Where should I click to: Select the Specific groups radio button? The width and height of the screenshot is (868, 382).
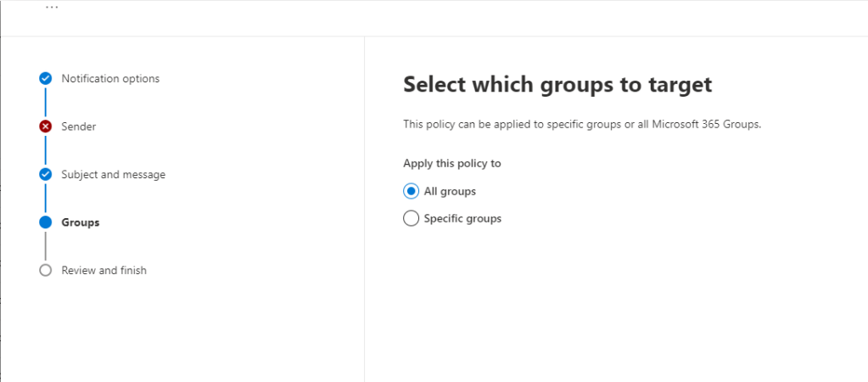pyautogui.click(x=411, y=218)
